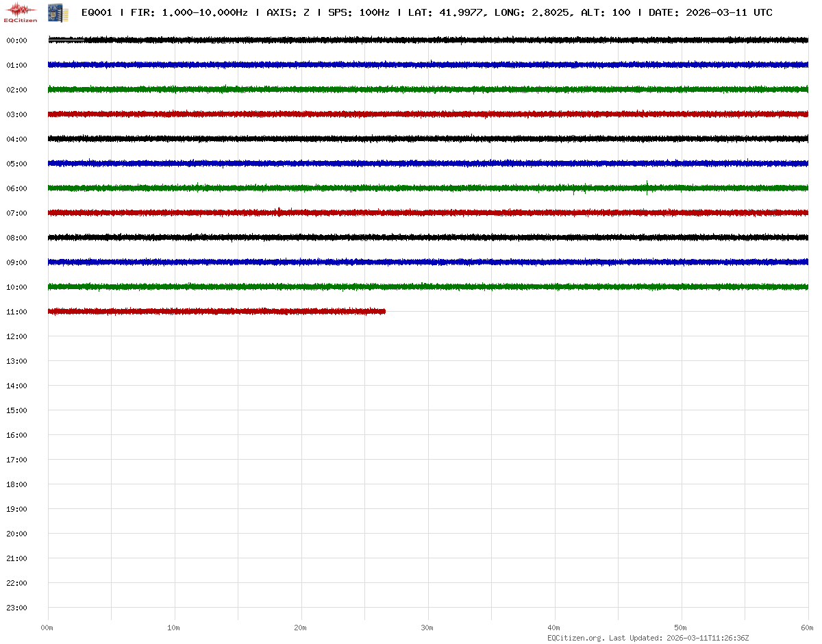822x644 pixels.
Task: Click the end of the 11:00 red trace
Action: point(384,311)
